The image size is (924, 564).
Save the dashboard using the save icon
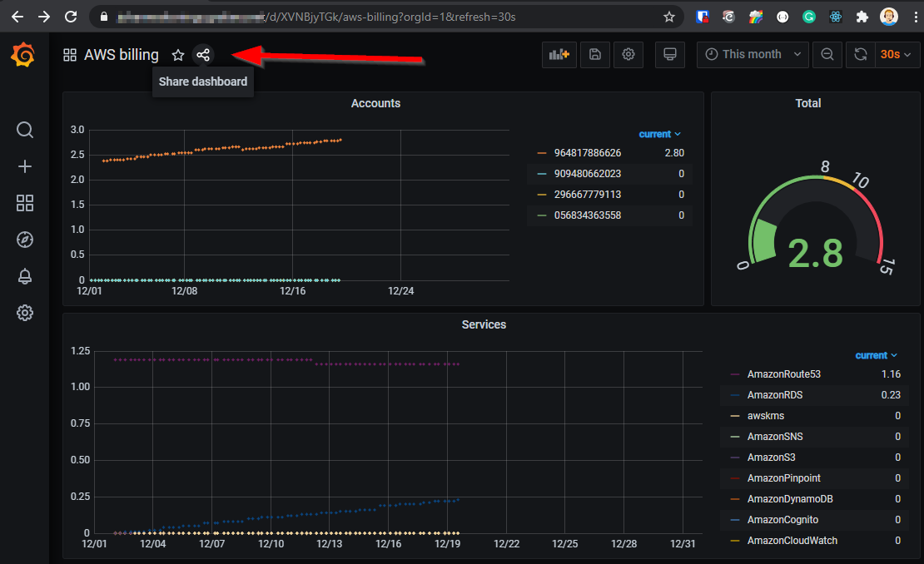click(594, 54)
